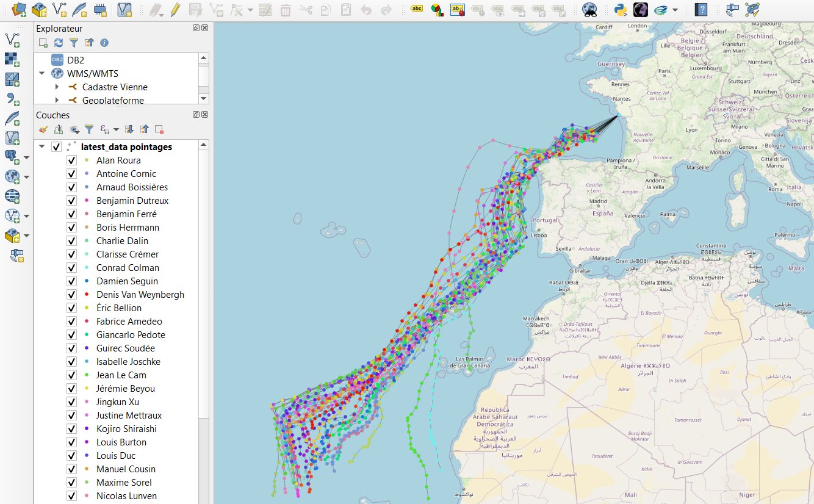
Task: Create a new SpatiaLite layer
Action: coord(79,9)
